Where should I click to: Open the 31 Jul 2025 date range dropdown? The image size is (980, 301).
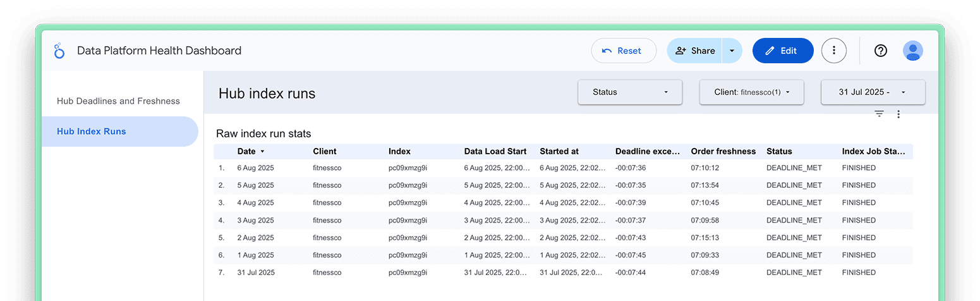coord(873,92)
